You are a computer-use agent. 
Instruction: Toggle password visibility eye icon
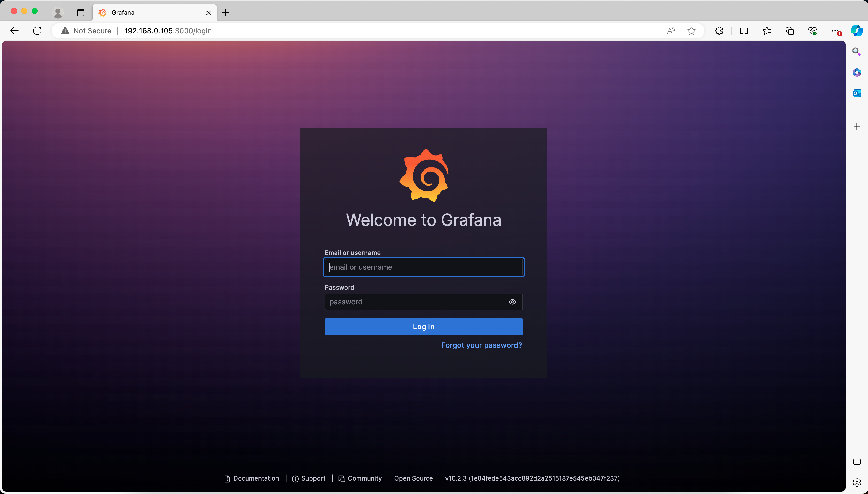pos(512,302)
